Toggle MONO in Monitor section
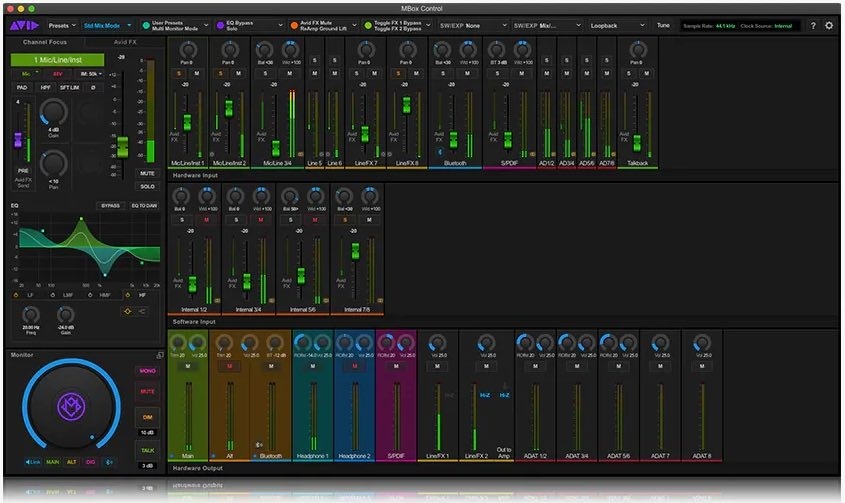845x503 pixels. [x=147, y=371]
